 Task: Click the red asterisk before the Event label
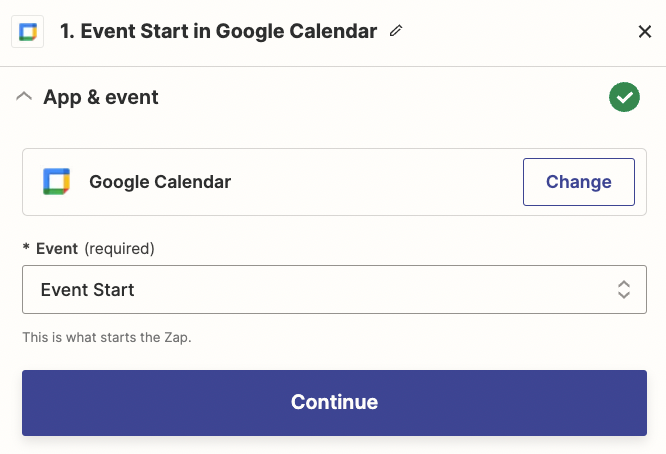[27, 248]
